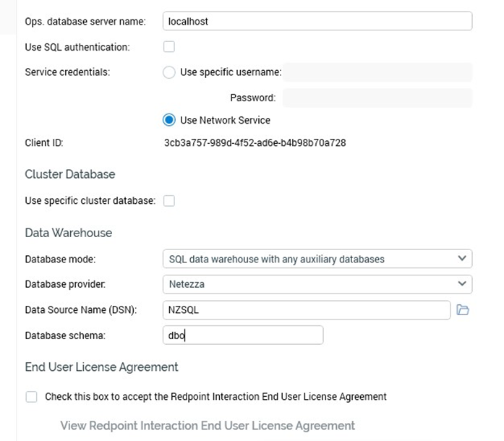This screenshot has width=504, height=441.
Task: Click the service credentials username text box
Action: 377,72
